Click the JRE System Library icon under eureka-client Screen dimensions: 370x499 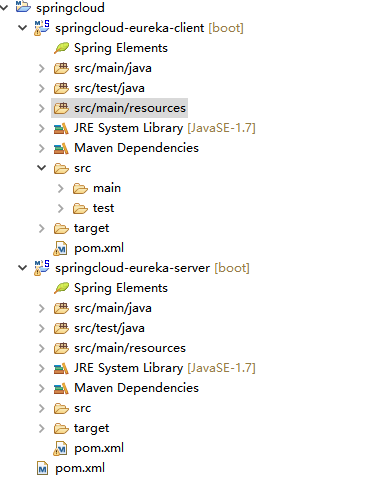click(x=61, y=128)
